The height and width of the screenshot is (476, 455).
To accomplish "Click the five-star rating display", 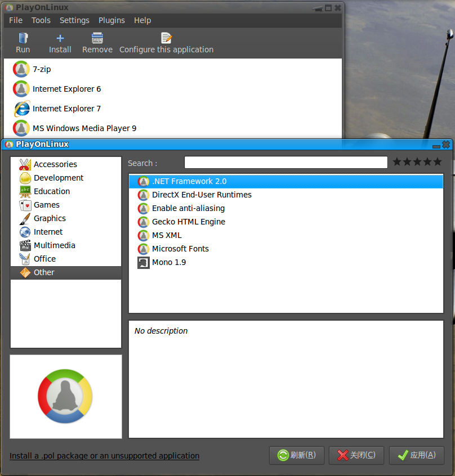I will pyautogui.click(x=417, y=162).
